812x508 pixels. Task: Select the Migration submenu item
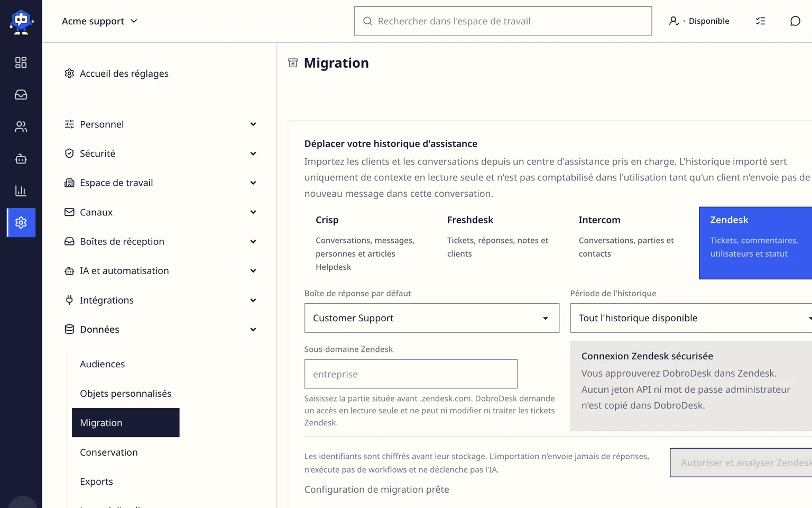pyautogui.click(x=126, y=422)
